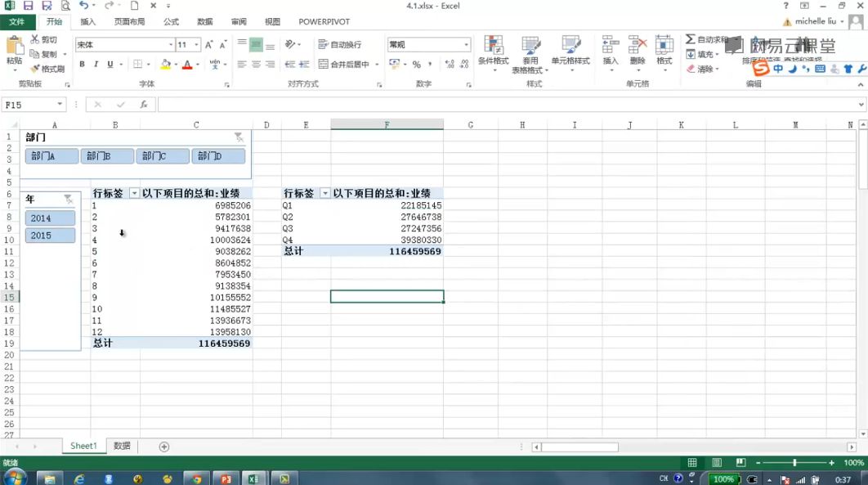
Task: Click Merge and Center (合并后居中)
Action: 342,64
